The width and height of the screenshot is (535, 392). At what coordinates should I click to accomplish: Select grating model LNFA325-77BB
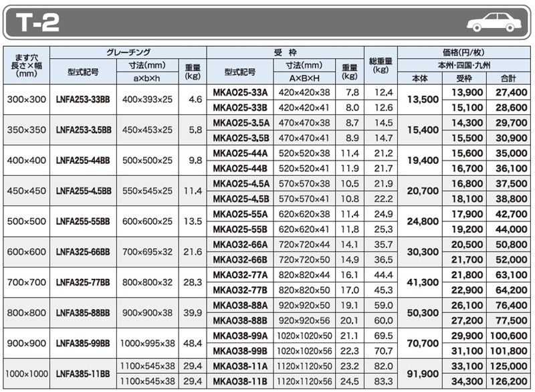coord(83,282)
